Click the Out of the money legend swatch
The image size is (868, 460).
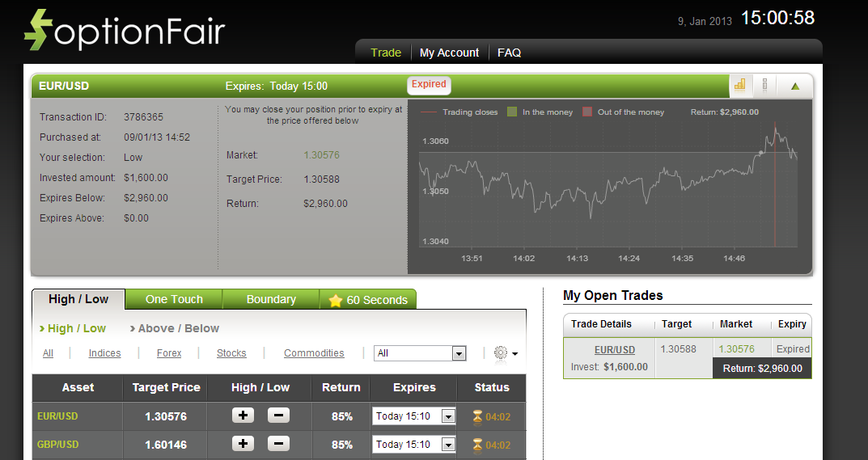tap(587, 112)
